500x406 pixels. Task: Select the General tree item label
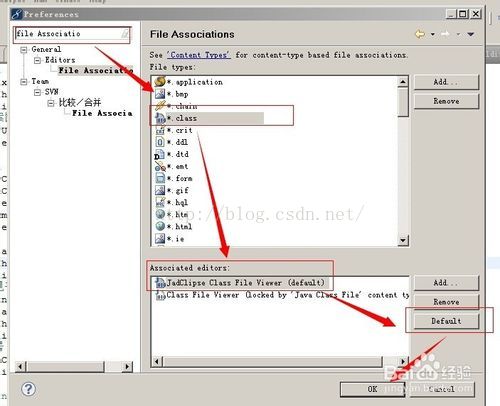(x=46, y=49)
